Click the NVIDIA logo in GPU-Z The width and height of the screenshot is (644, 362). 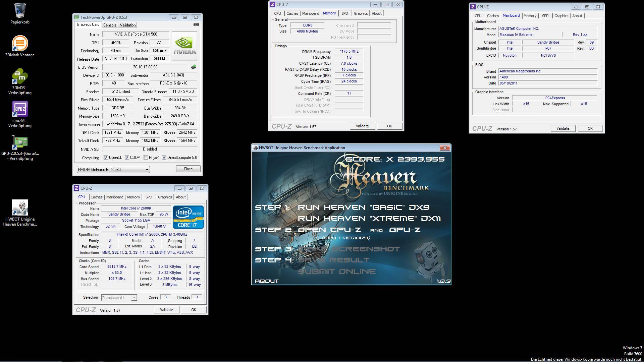tap(184, 46)
